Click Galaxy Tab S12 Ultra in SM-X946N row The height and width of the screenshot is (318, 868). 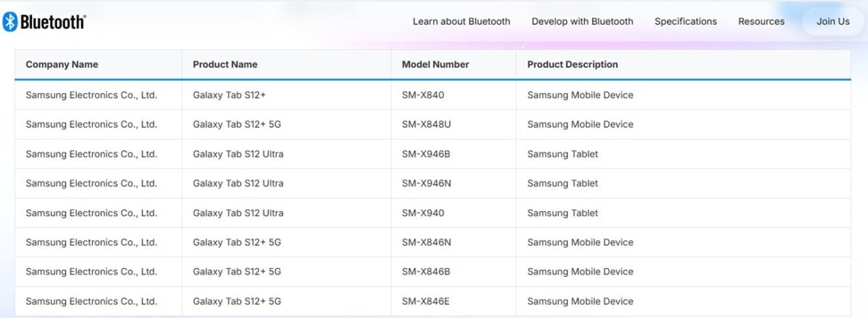pyautogui.click(x=238, y=184)
